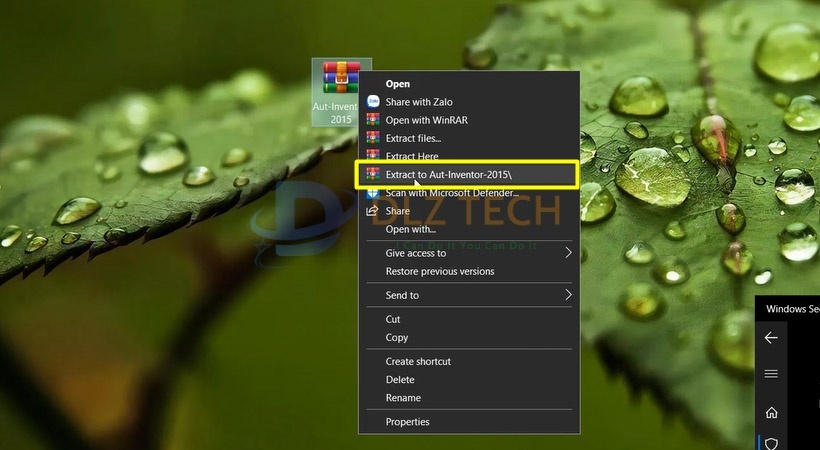This screenshot has height=450, width=820.
Task: Choose Open with WinRAR
Action: 469,120
